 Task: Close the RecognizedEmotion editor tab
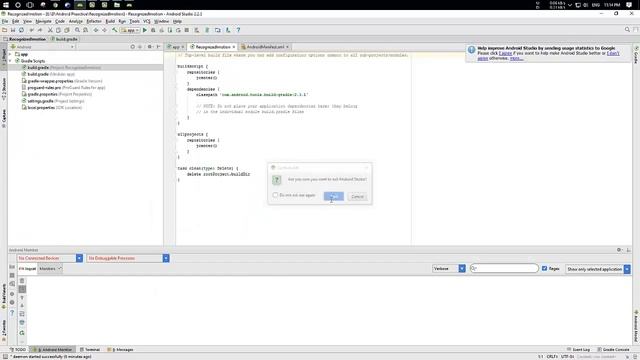pyautogui.click(x=234, y=47)
